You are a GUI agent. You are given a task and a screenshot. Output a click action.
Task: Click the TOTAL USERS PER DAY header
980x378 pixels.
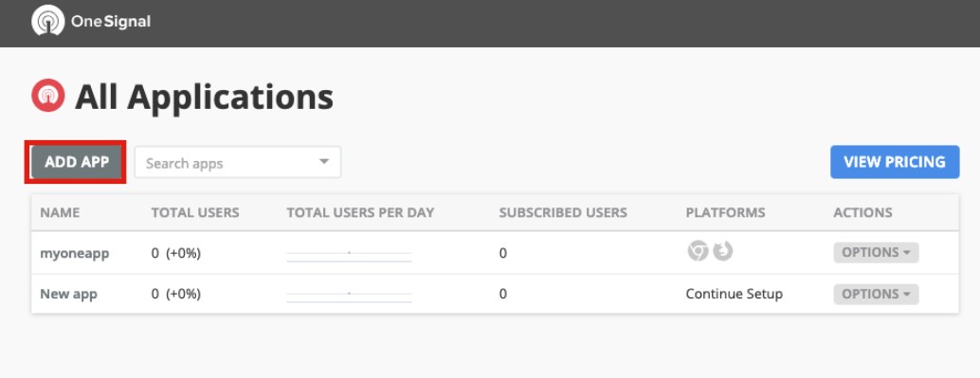pyautogui.click(x=360, y=212)
